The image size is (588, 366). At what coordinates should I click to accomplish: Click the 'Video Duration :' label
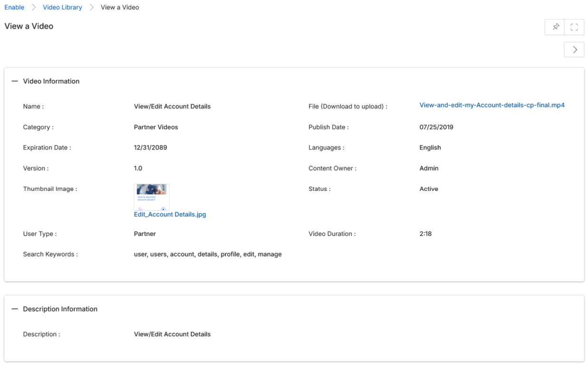332,234
